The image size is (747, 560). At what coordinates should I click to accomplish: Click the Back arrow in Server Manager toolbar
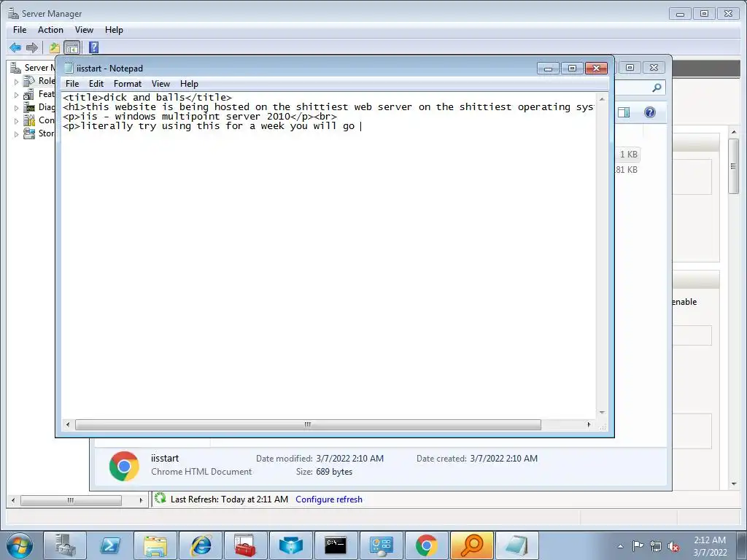(15, 47)
